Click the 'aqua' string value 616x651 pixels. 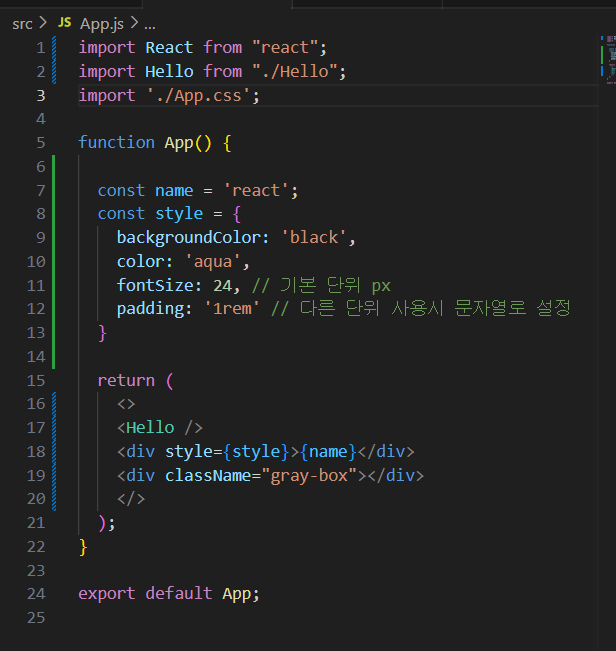click(x=213, y=262)
